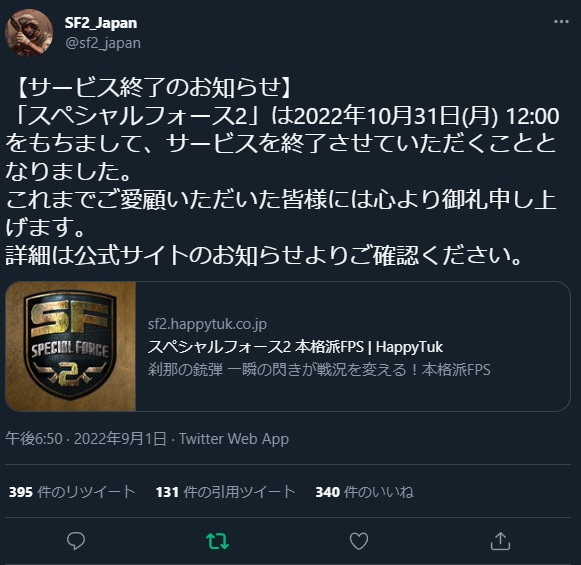Click the reply speech bubble icon
This screenshot has height=565, width=581.
coord(76,541)
